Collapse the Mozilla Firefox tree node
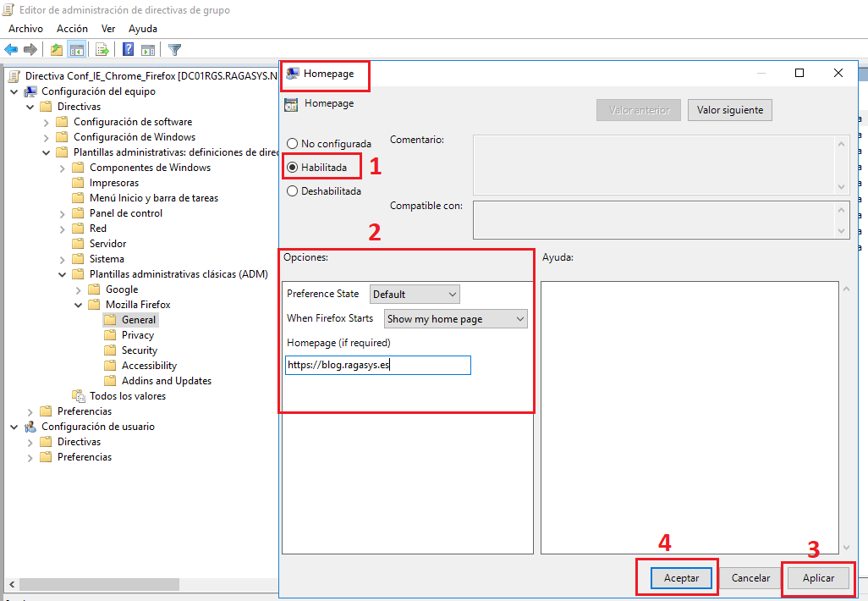Viewport: 868px width, 601px height. pyautogui.click(x=78, y=304)
